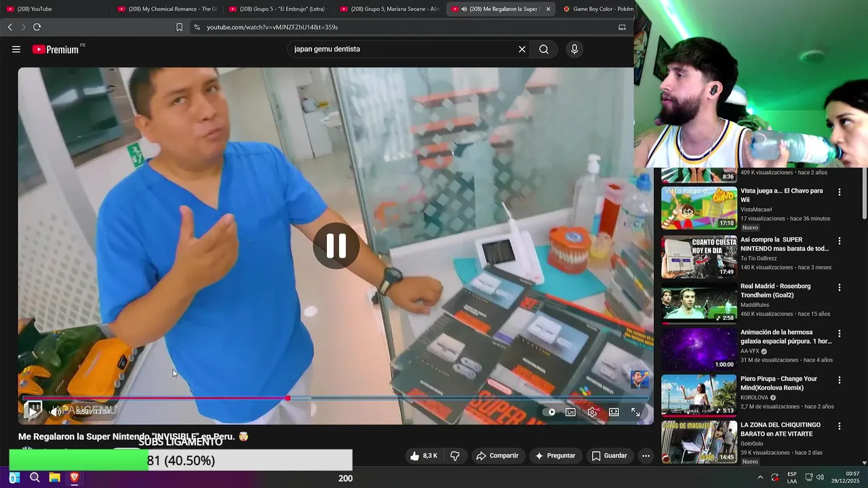Open the YouTube hamburger guide menu

tap(16, 49)
